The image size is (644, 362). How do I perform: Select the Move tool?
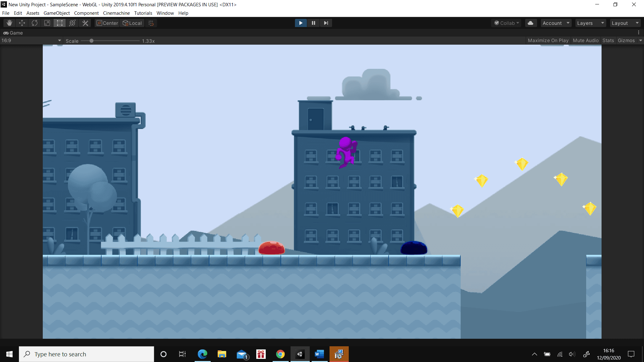(x=22, y=23)
